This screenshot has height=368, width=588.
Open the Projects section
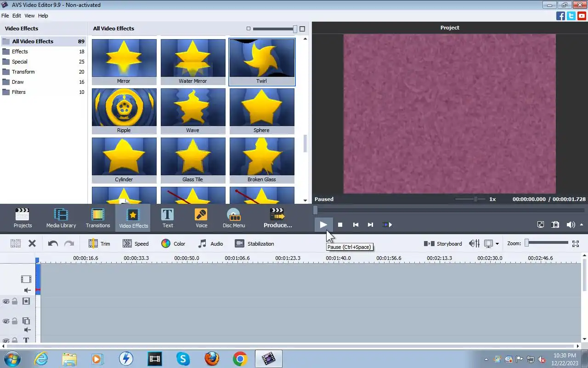[x=23, y=218]
